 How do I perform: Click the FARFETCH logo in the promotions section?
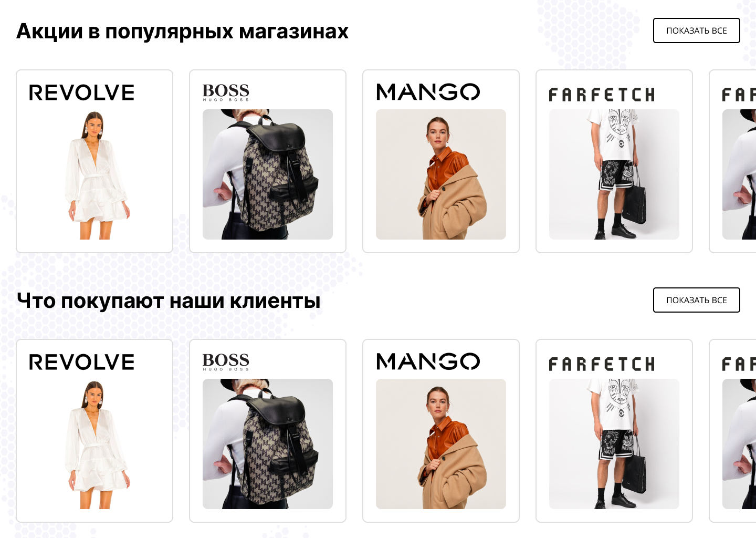click(602, 95)
